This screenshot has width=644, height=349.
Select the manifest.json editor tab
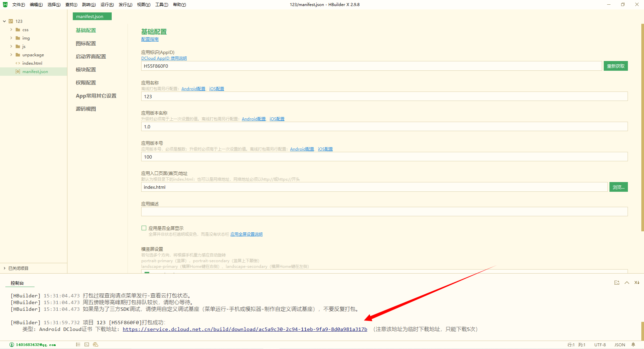click(92, 16)
